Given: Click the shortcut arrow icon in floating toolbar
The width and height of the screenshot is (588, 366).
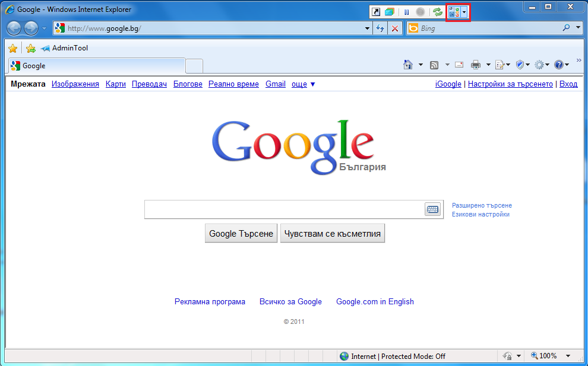Looking at the screenshot, I should coord(376,12).
